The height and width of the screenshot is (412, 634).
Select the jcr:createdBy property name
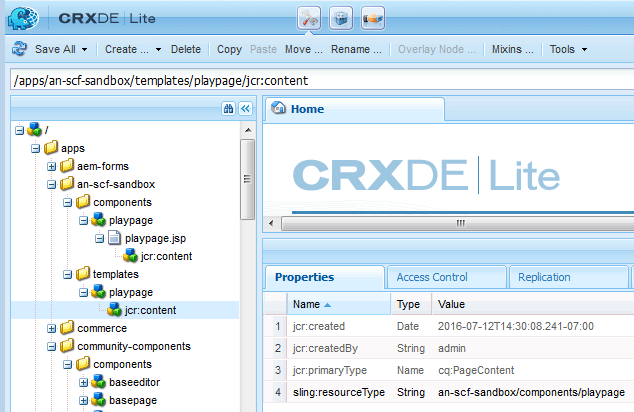coord(325,348)
